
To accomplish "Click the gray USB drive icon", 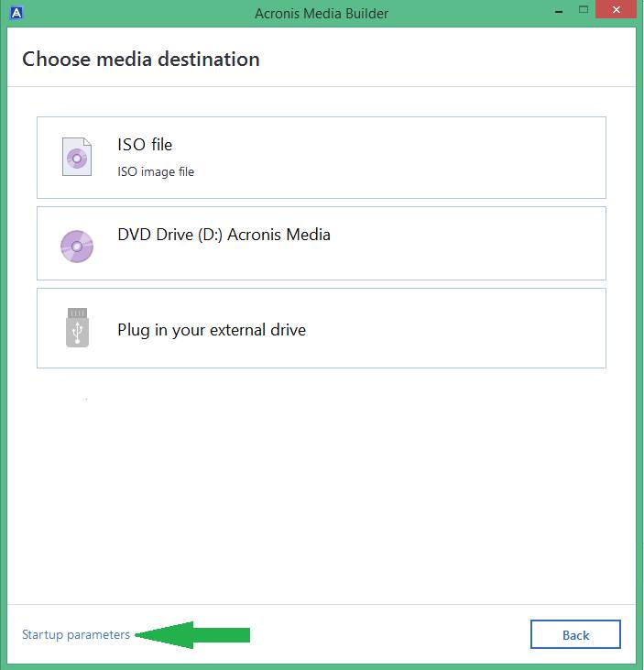I will (x=77, y=328).
